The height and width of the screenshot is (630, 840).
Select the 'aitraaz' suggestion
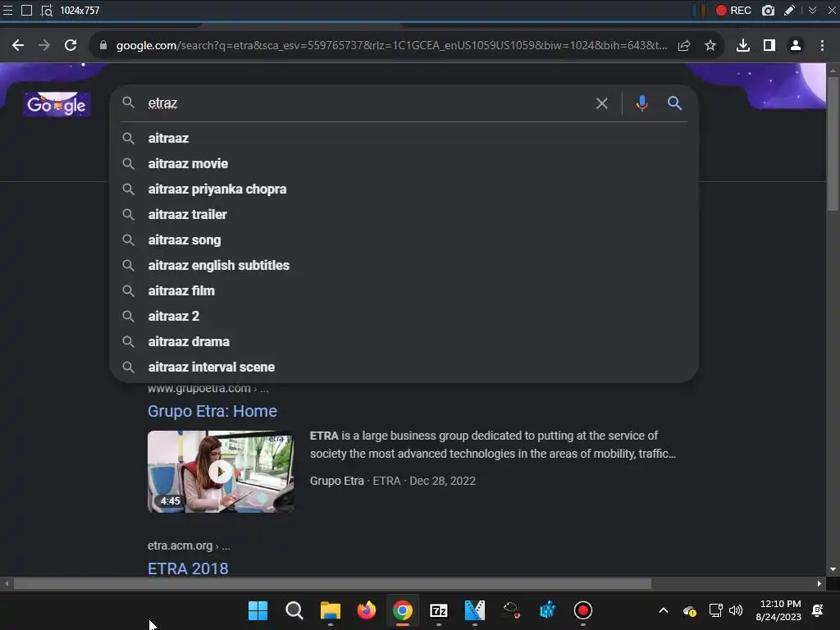(404, 138)
